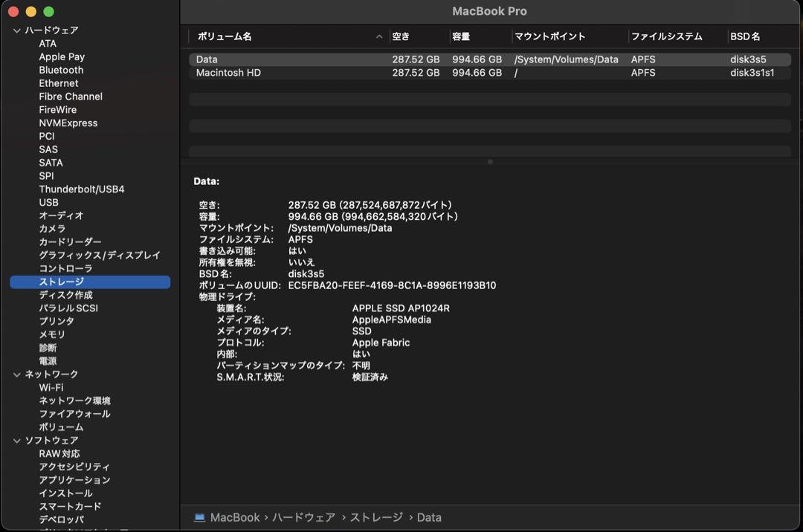This screenshot has width=803, height=532.
Task: Select USB in the sidebar
Action: click(48, 203)
